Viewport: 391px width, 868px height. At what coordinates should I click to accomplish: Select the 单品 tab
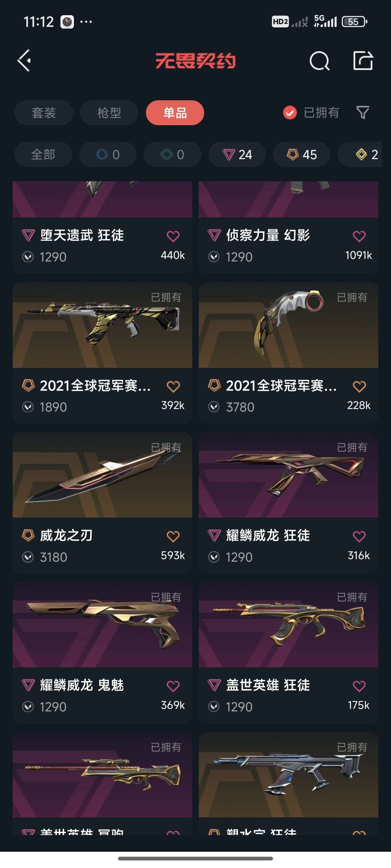tap(175, 112)
